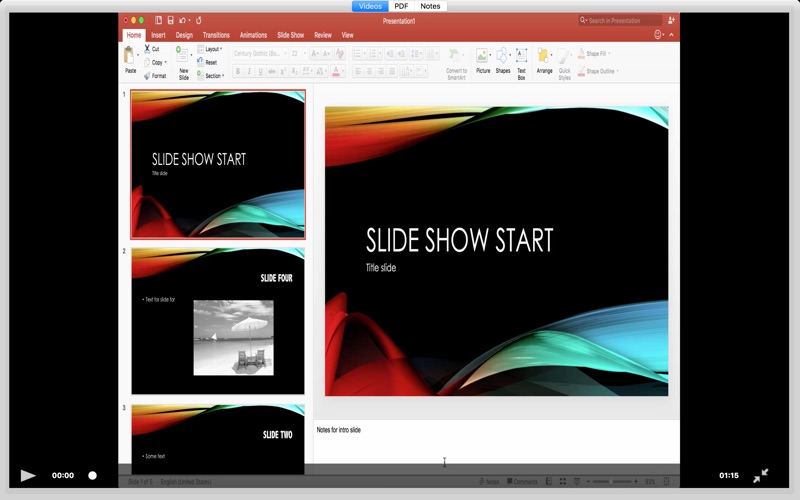800x500 pixels.
Task: Click the Reset slide icon
Action: coord(201,62)
